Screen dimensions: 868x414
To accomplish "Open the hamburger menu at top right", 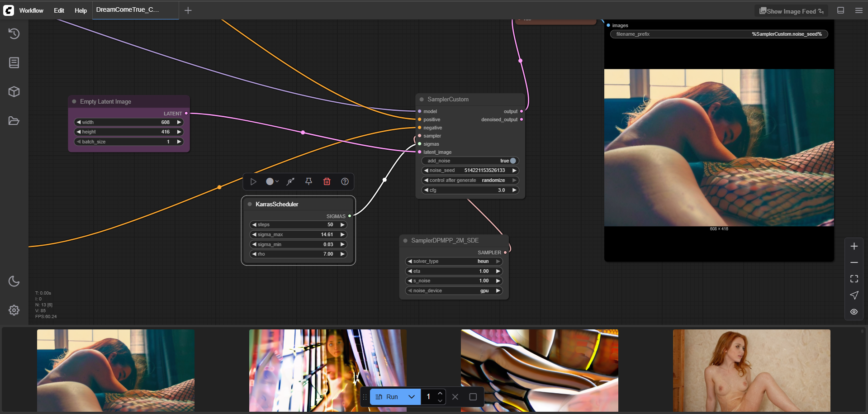I will click(x=859, y=10).
